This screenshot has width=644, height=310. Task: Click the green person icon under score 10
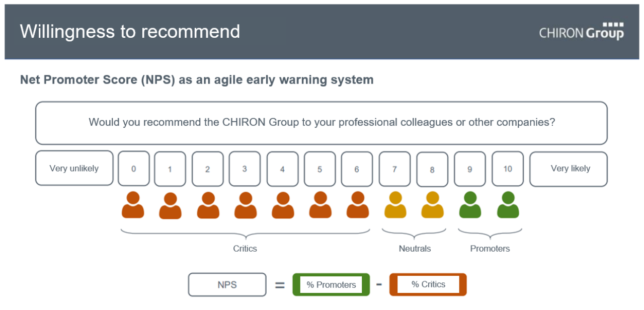[x=508, y=205]
